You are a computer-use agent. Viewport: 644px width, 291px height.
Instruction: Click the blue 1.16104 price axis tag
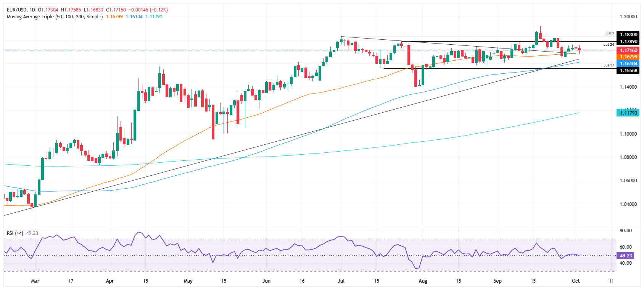[x=628, y=64]
